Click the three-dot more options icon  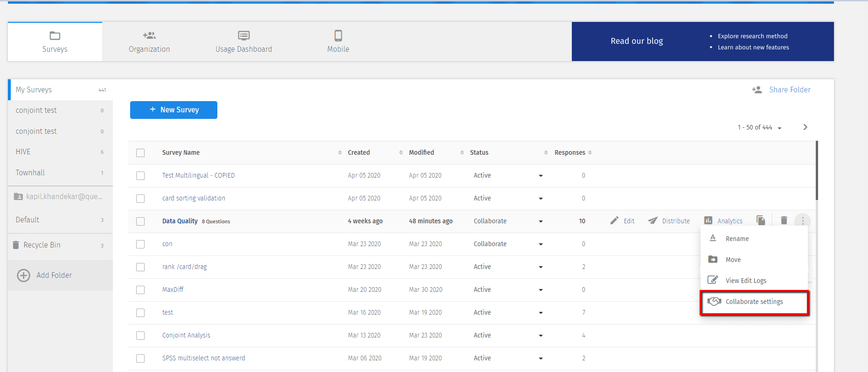coord(803,221)
